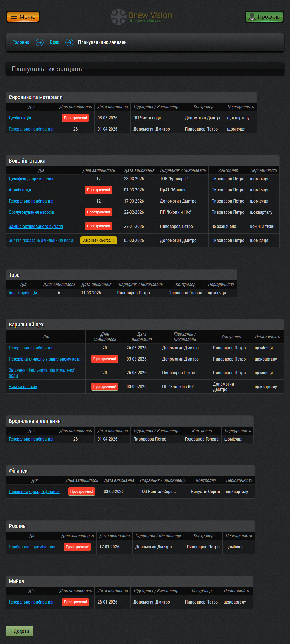
Task: Click Прострочено! badge for Обслуговування насосів
Action: (99, 212)
